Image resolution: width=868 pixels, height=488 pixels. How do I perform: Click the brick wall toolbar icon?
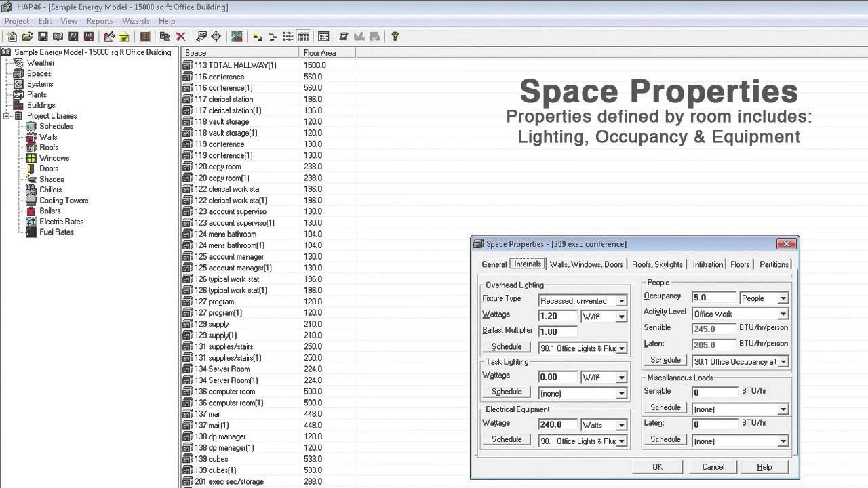144,37
